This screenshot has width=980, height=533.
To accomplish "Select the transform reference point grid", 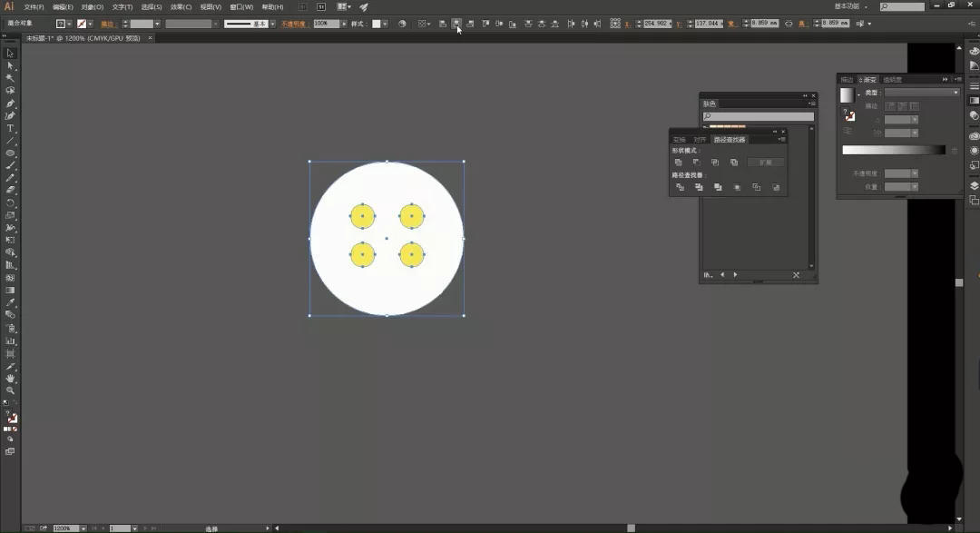I will 615,24.
